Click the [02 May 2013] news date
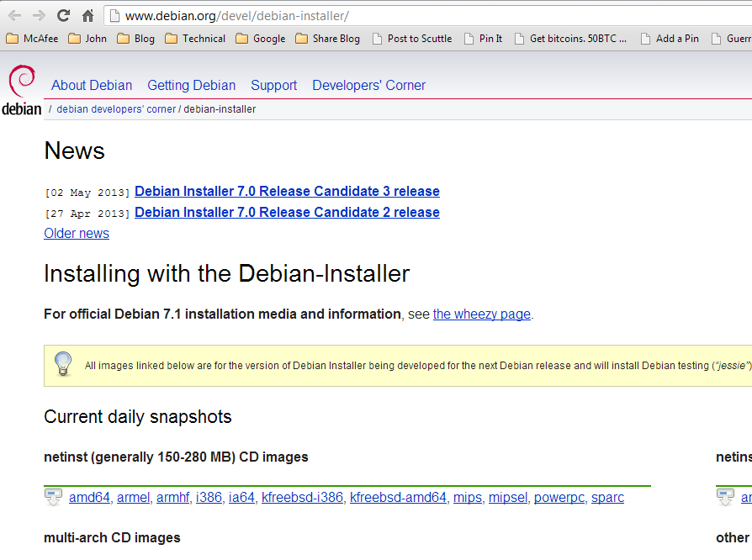Viewport: 752px width, 560px height. pos(87,193)
